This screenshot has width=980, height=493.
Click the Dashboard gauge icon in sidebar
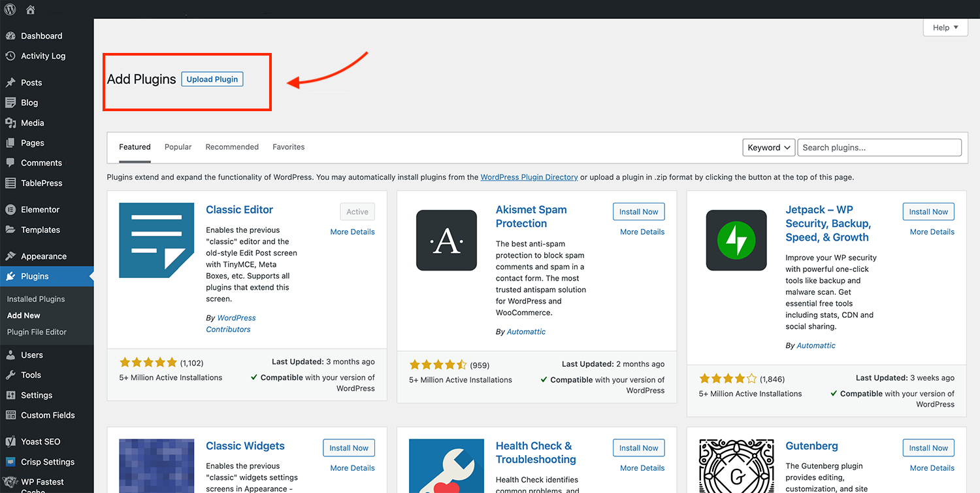(10, 36)
